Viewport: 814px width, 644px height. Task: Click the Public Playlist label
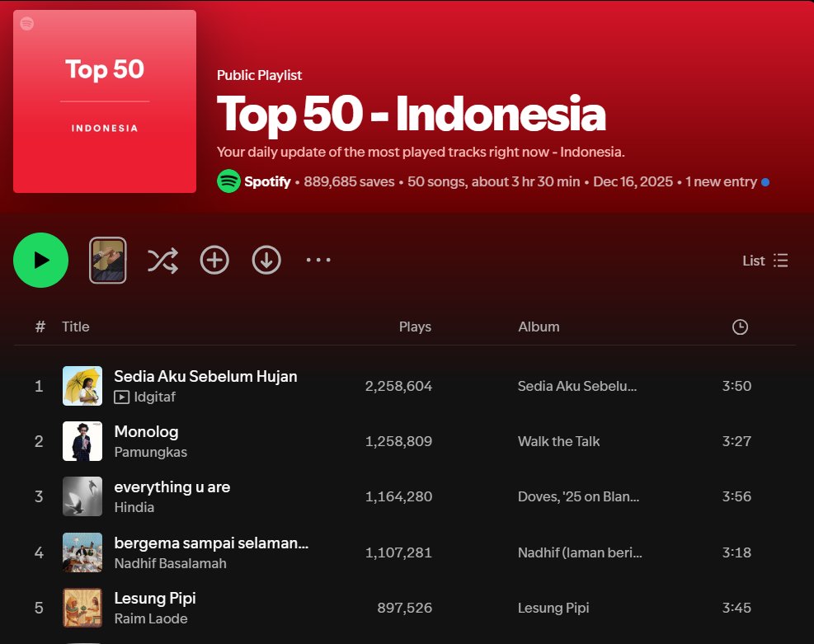(x=259, y=75)
